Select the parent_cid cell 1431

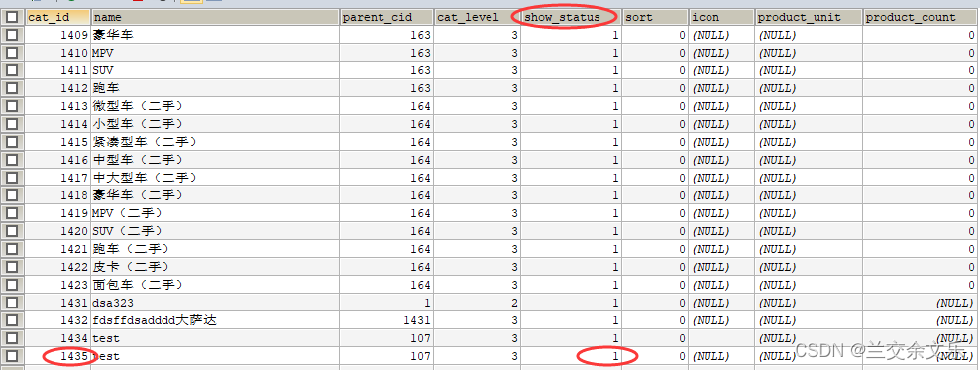(386, 320)
